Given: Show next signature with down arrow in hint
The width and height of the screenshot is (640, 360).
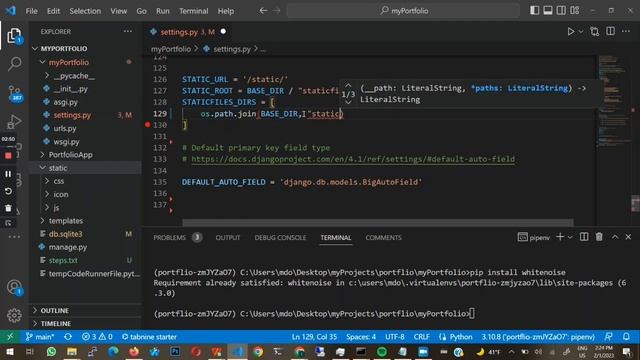Looking at the screenshot, I should 348,102.
